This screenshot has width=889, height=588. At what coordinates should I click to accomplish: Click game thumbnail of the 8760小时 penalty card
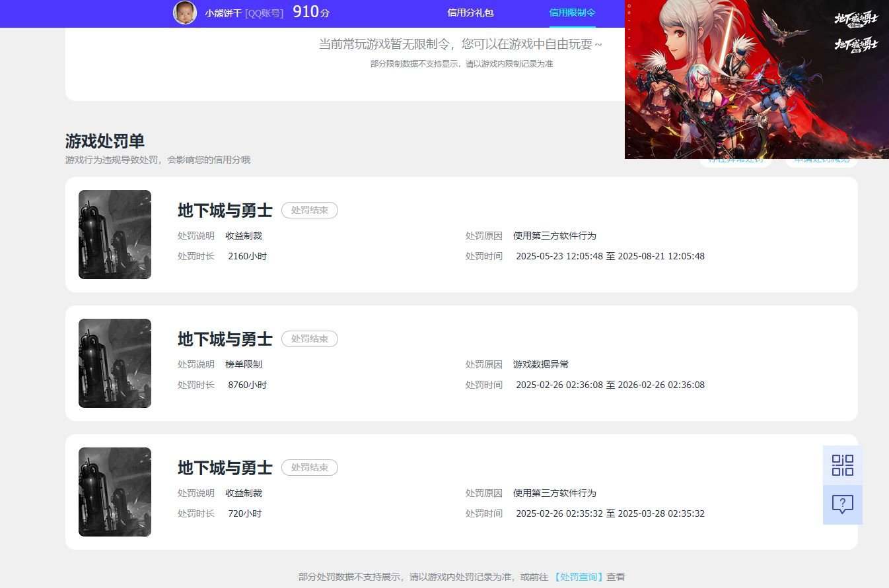pos(115,363)
